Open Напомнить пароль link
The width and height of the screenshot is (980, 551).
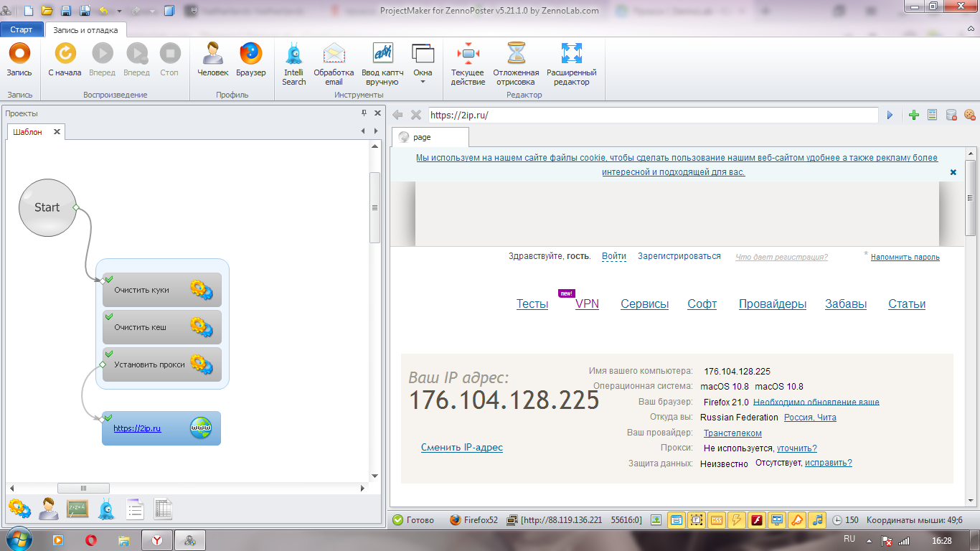pos(905,257)
